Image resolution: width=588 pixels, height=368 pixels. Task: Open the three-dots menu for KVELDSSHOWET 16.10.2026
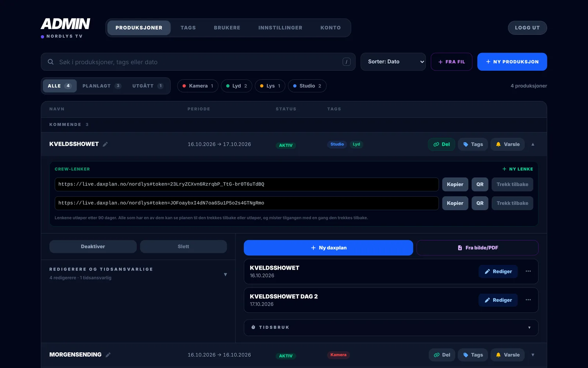click(x=528, y=271)
